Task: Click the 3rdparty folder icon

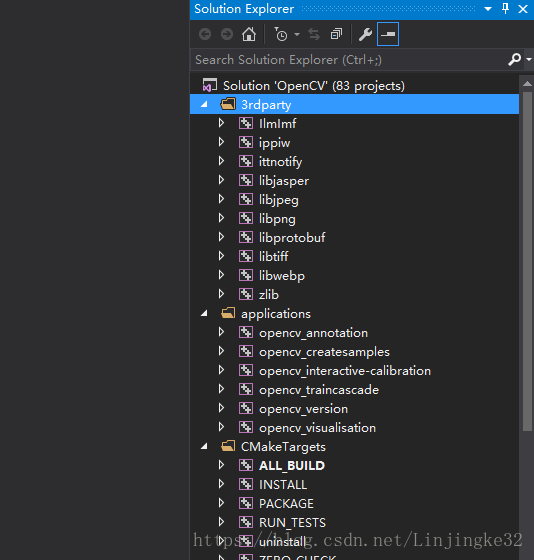Action: pos(228,104)
